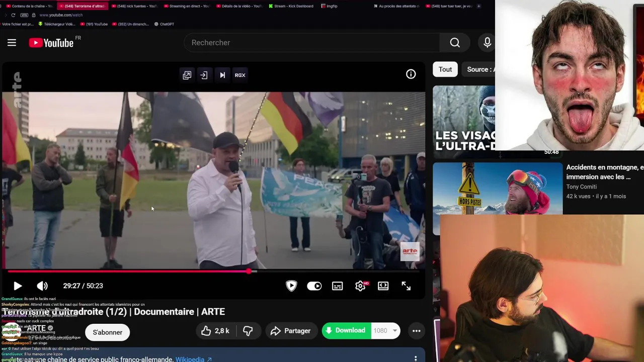Toggle subtitles with the captions icon
This screenshot has height=362, width=644.
click(x=338, y=286)
